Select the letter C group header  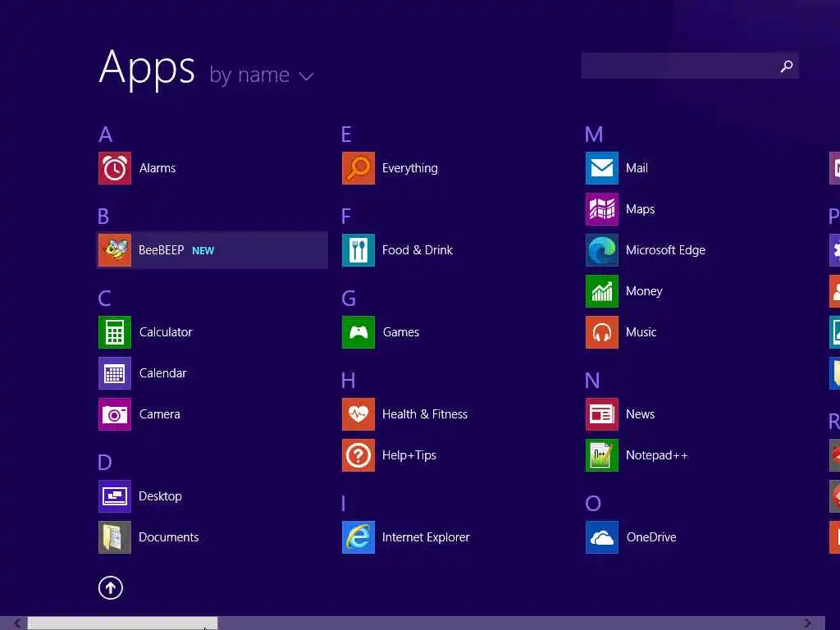(105, 299)
